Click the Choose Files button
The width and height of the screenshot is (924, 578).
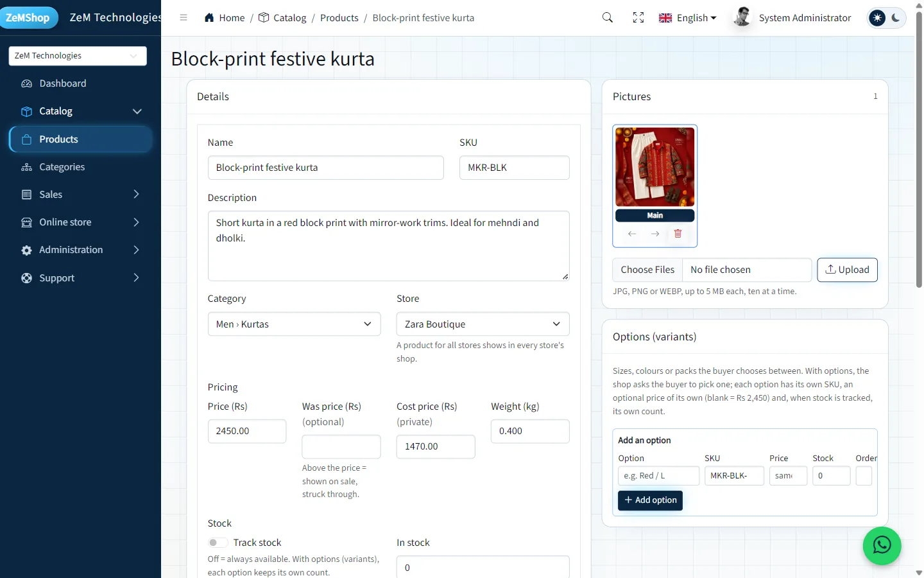(x=647, y=270)
